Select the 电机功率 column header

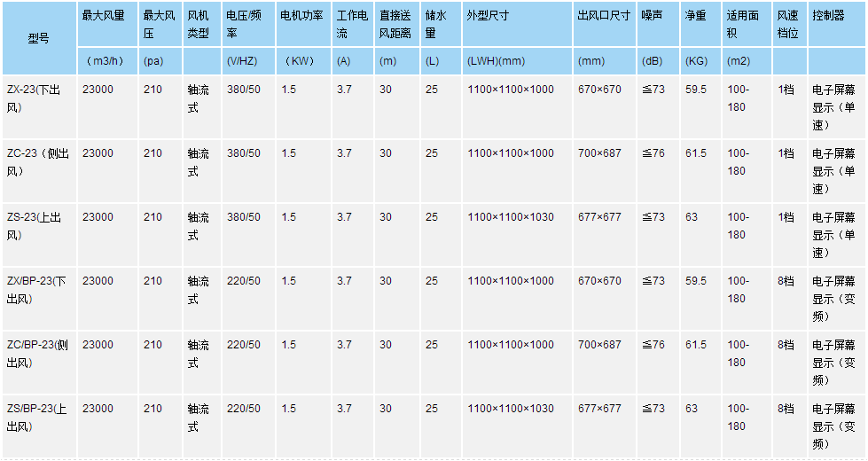coord(301,16)
